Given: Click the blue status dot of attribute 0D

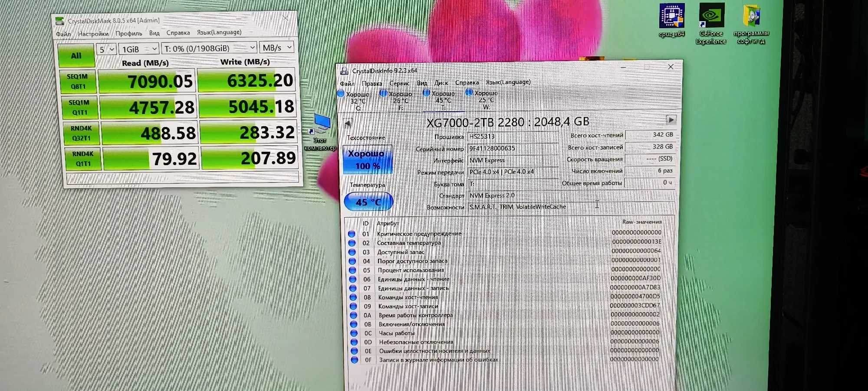Looking at the screenshot, I should point(354,342).
